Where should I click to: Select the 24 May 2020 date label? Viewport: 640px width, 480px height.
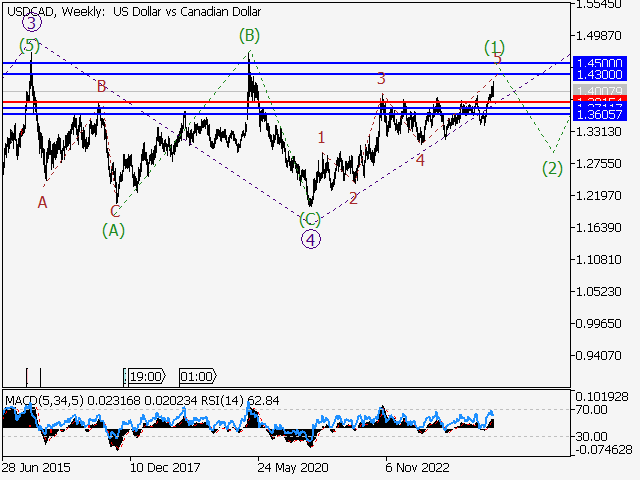coord(292,466)
